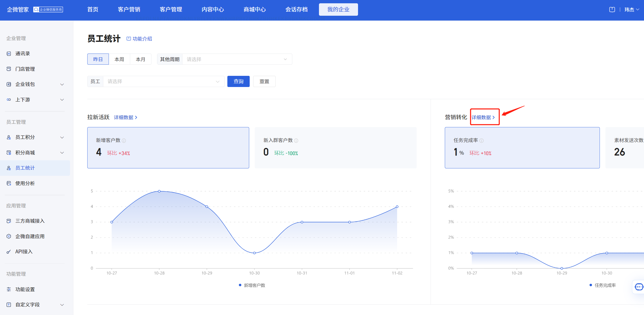Image resolution: width=644 pixels, height=315 pixels.
Task: Select the 昨日 period toggle
Action: (x=98, y=59)
